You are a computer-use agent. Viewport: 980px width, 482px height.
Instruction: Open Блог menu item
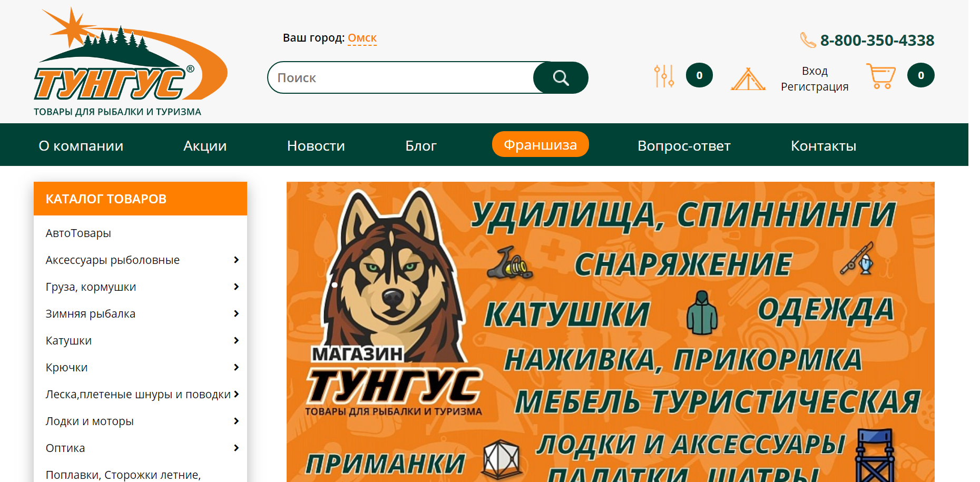pyautogui.click(x=421, y=146)
